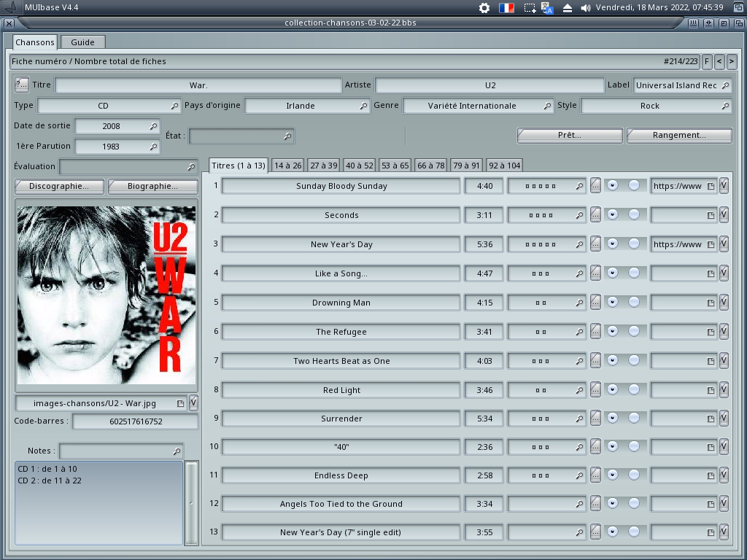Click the translation icon in the top bar
Screen dimensions: 747x560
[547, 7]
